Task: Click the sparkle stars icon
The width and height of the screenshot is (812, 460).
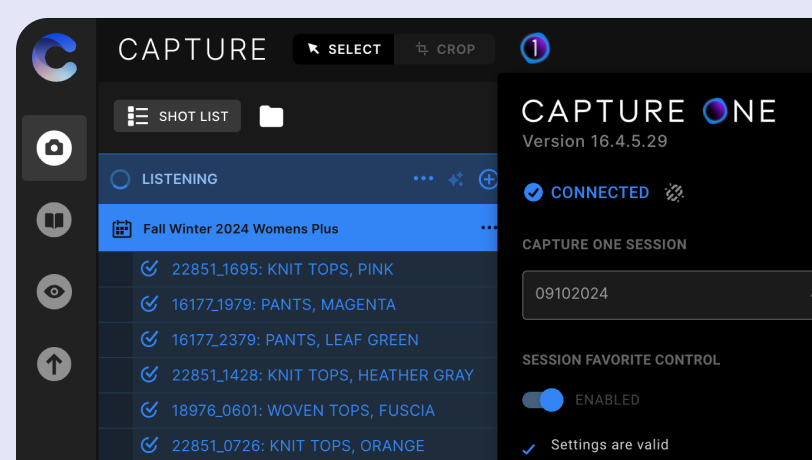Action: click(456, 179)
